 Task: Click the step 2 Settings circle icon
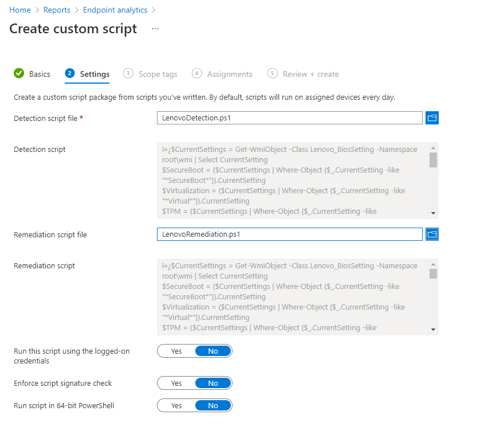[70, 73]
